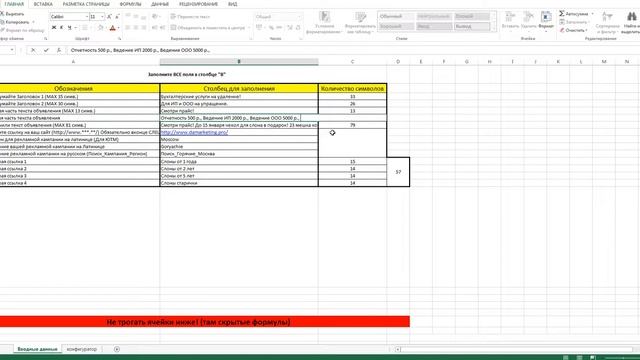The height and width of the screenshot is (360, 640).
Task: Pick the red font color button
Action: tap(113, 28)
